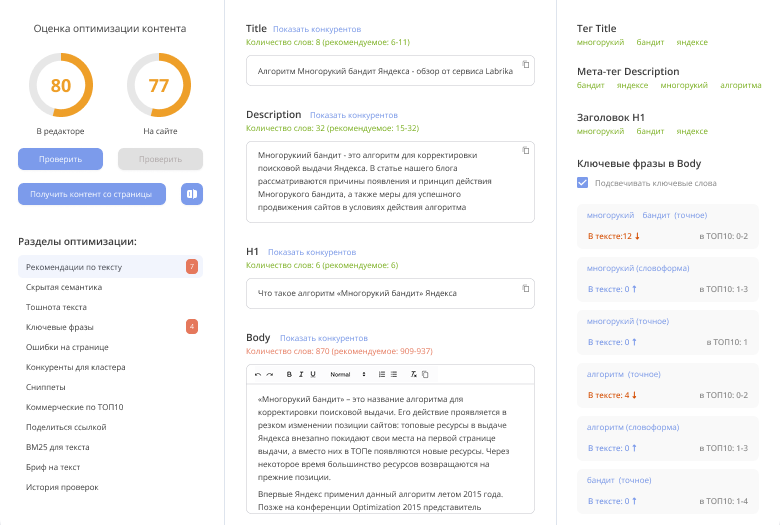Click 'Показать конкурентов' next to Title
The image size is (780, 525).
point(317,29)
